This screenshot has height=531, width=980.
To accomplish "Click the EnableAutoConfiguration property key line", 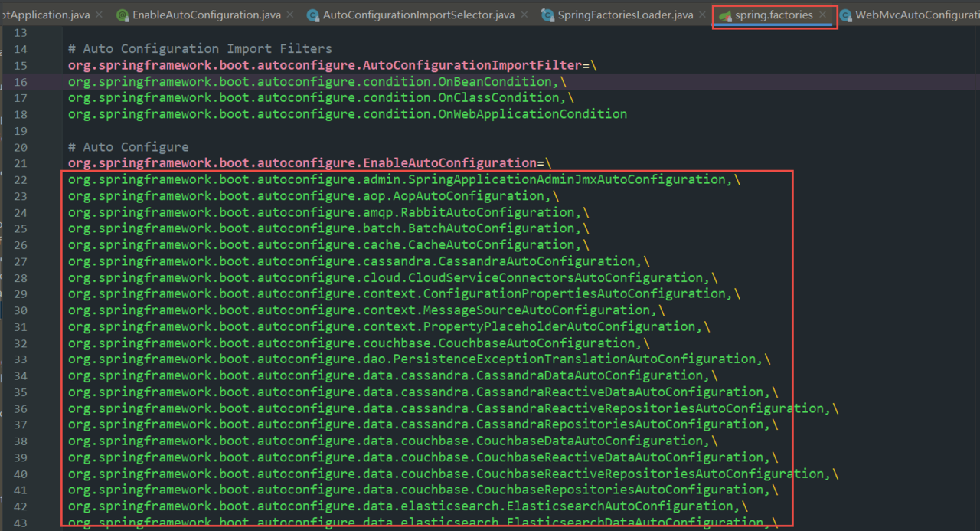I will coord(309,163).
